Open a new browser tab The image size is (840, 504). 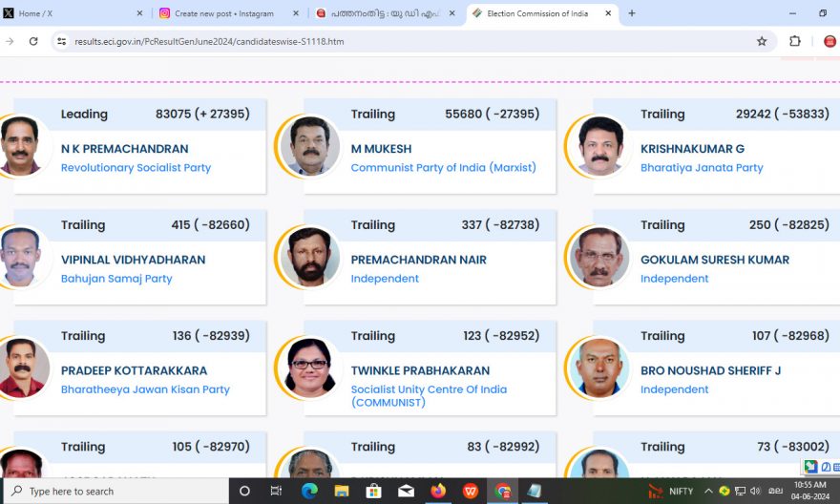pos(632,13)
